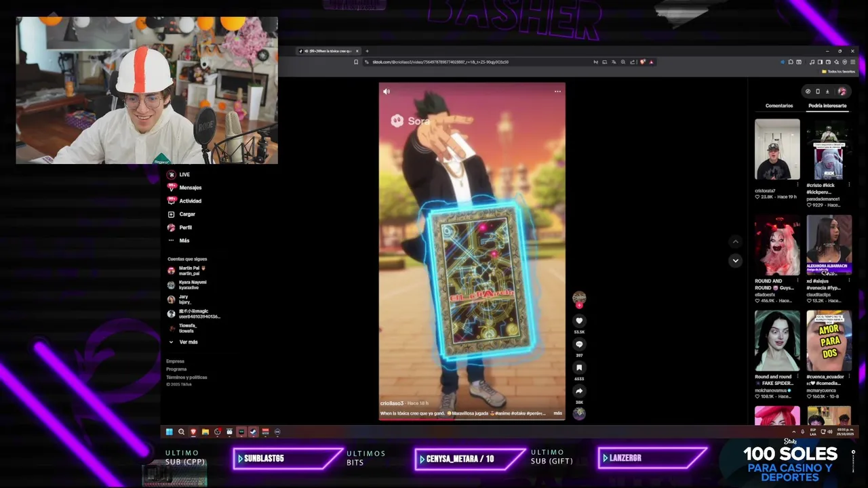868x488 pixels.
Task: Click profile avatar in top-right pill toolbar
Action: coord(842,91)
